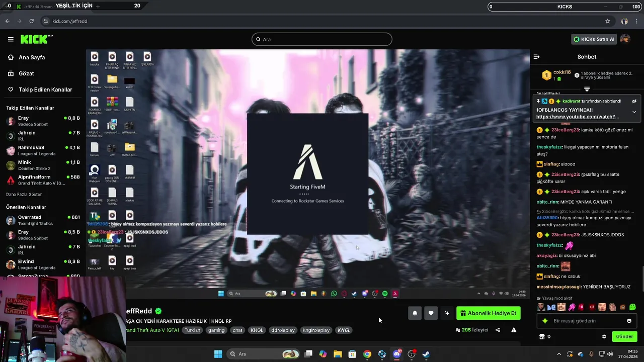
Task: Open Overrated recommended channel
Action: (43, 220)
